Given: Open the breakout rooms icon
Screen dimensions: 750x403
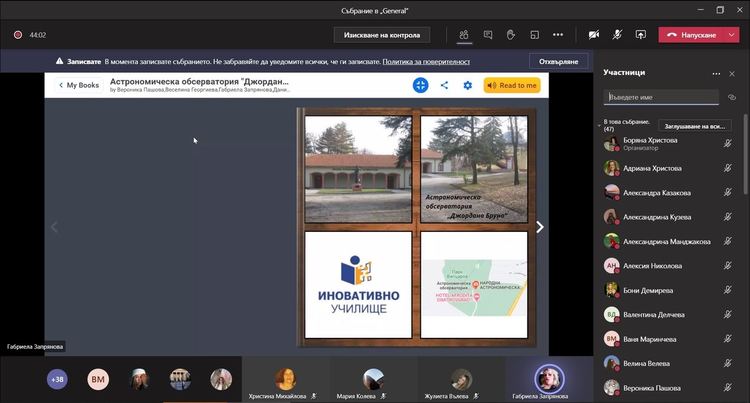Looking at the screenshot, I should [534, 35].
